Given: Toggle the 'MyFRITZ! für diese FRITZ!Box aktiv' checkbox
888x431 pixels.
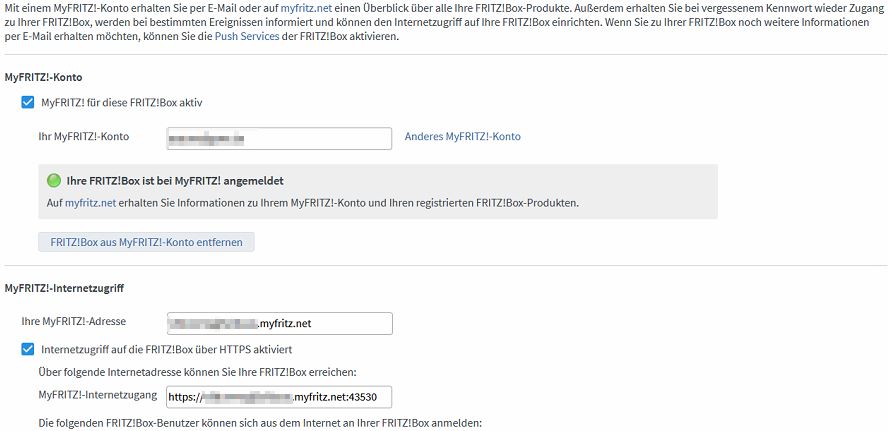Looking at the screenshot, I should point(28,103).
